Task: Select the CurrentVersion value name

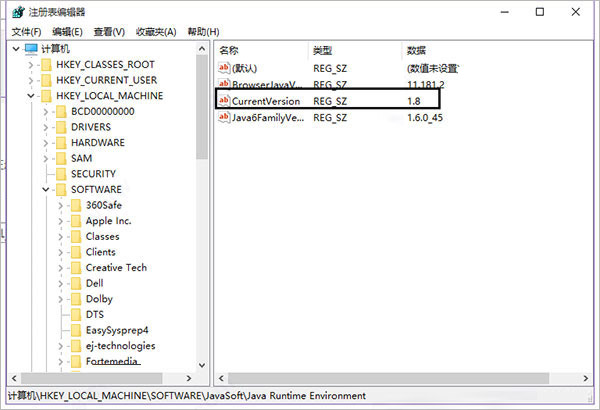Action: point(266,101)
